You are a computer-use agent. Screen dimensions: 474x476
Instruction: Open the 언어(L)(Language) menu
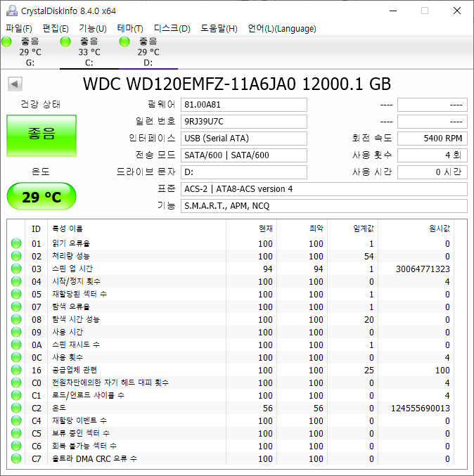282,29
